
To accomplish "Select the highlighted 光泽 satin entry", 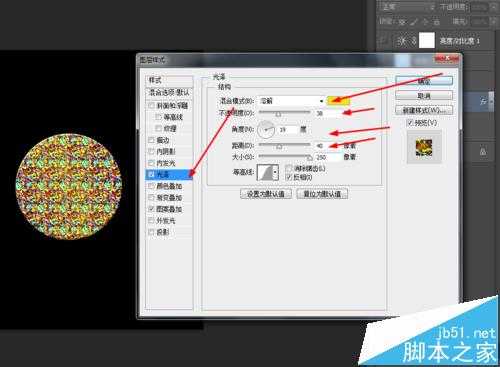I will point(169,174).
